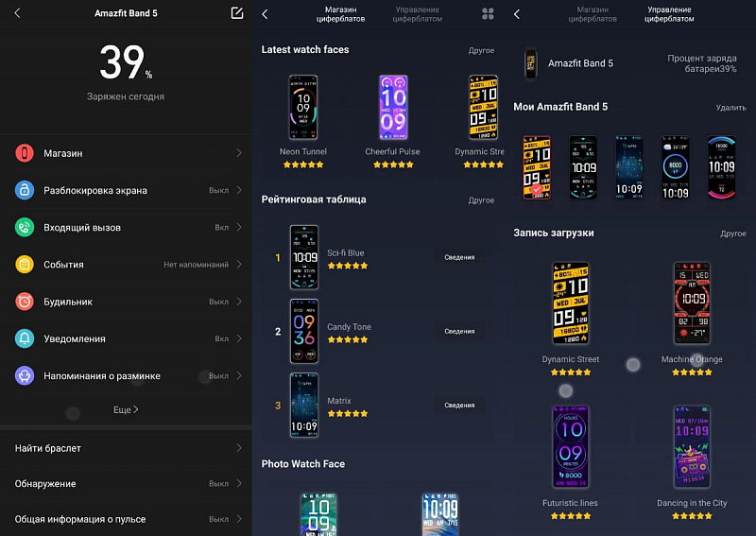Tap Другое next to Latest watch faces
The image size is (756, 536).
tap(481, 50)
